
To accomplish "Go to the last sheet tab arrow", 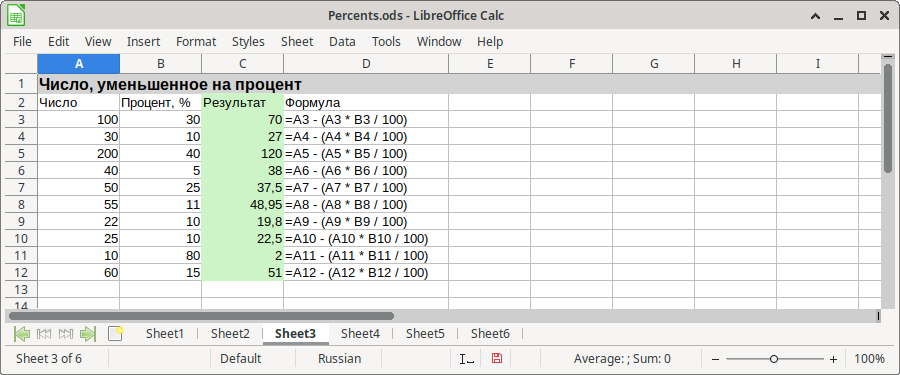I will [x=88, y=334].
